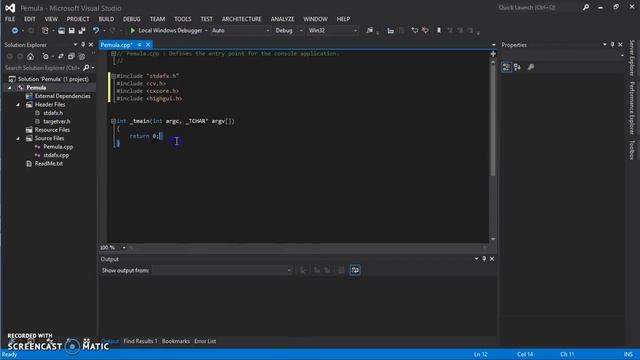Screen dimensions: 640x360
Task: Click the Sync with Active Document icon
Action: tap(60, 56)
